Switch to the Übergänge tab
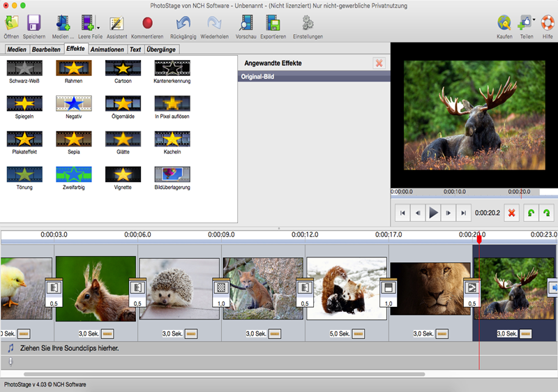Screen dimensions: 558x392 [x=161, y=50]
